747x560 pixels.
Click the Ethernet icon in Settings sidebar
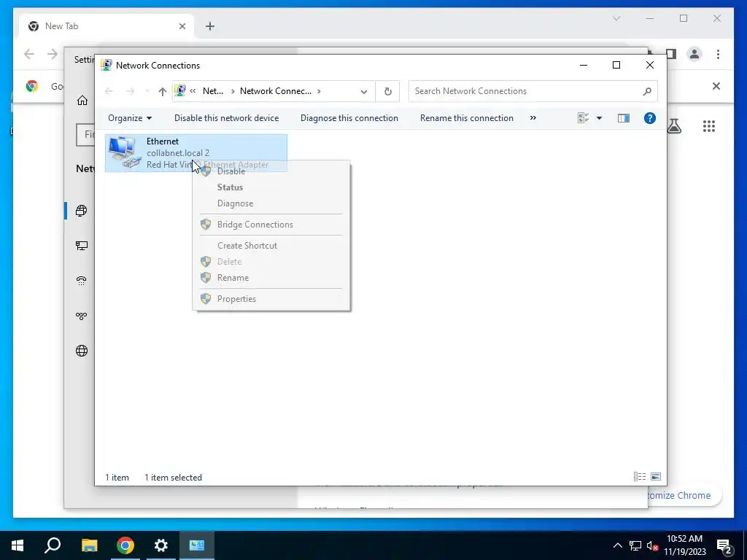click(x=82, y=246)
